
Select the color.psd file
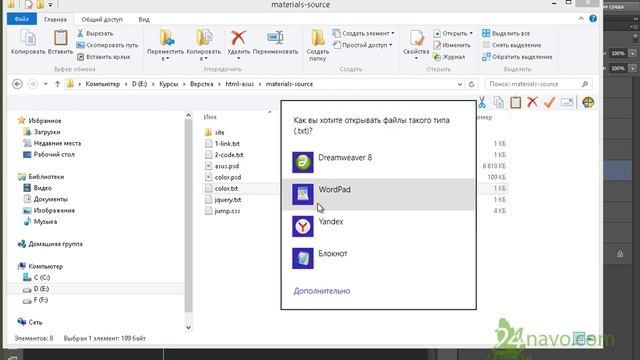point(223,178)
